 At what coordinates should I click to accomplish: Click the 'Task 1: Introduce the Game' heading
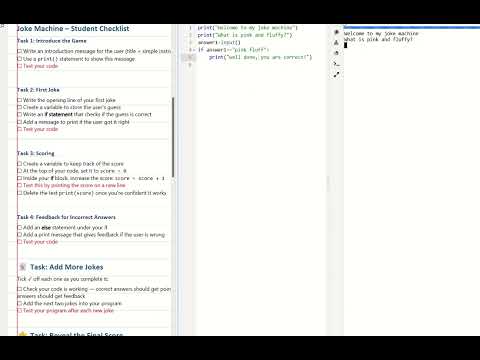[x=52, y=41]
